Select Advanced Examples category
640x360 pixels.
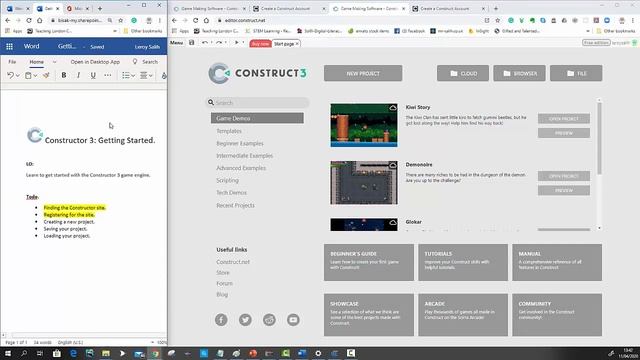pos(241,168)
